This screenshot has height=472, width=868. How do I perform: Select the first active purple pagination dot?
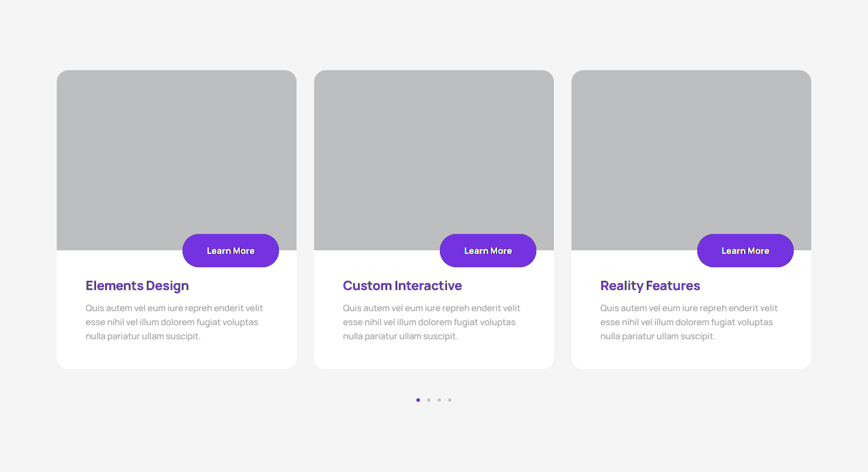418,400
